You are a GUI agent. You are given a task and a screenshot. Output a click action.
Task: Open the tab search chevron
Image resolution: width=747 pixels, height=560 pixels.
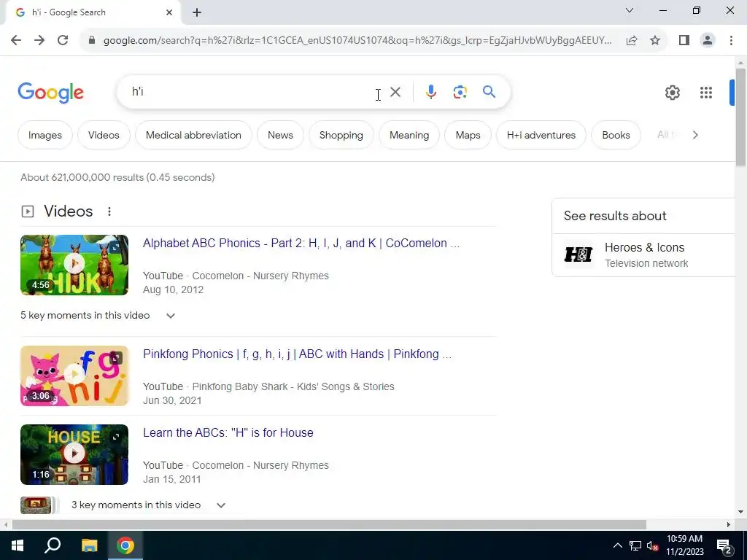[630, 10]
